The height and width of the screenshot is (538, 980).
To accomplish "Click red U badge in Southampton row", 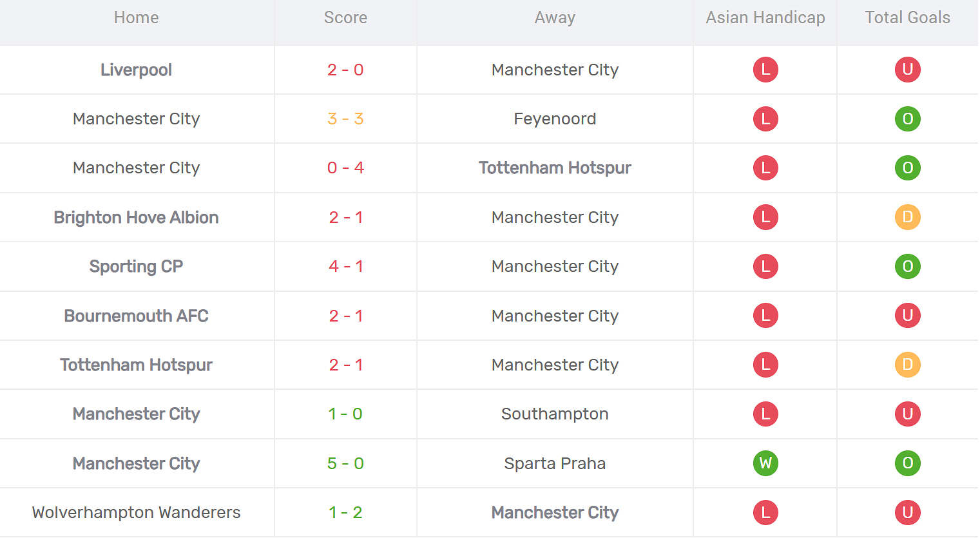I will pyautogui.click(x=907, y=414).
